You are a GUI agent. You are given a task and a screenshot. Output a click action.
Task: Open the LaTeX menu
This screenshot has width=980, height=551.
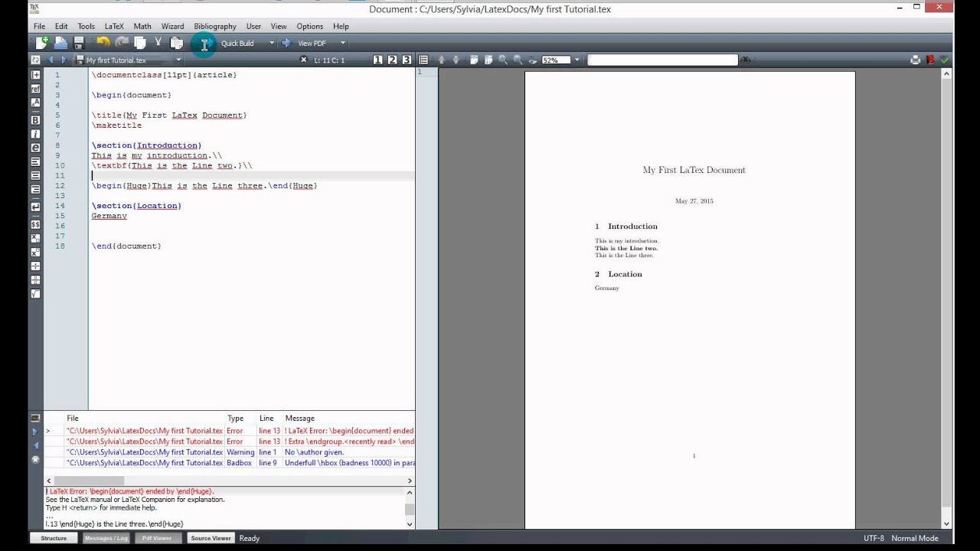pos(114,26)
